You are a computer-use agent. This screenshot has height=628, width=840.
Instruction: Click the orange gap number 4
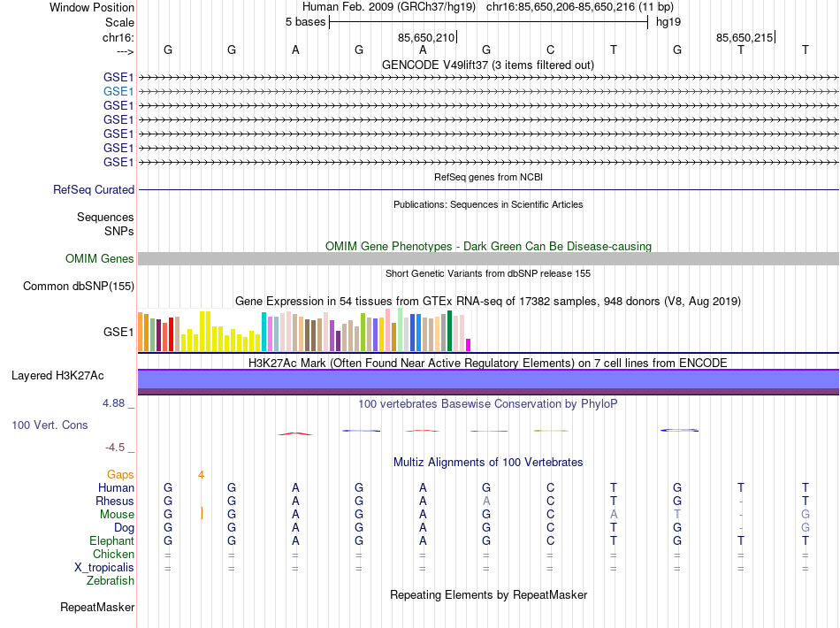(x=201, y=475)
